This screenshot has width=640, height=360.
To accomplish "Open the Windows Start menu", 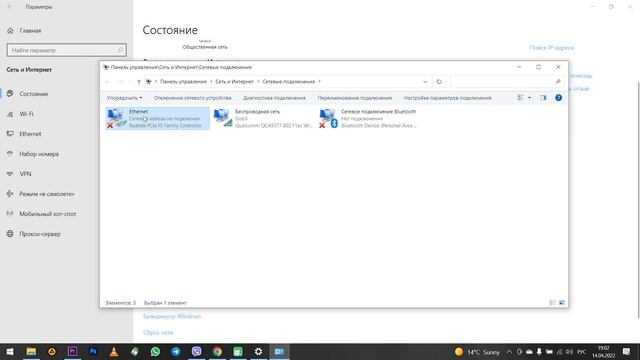I will 10,351.
